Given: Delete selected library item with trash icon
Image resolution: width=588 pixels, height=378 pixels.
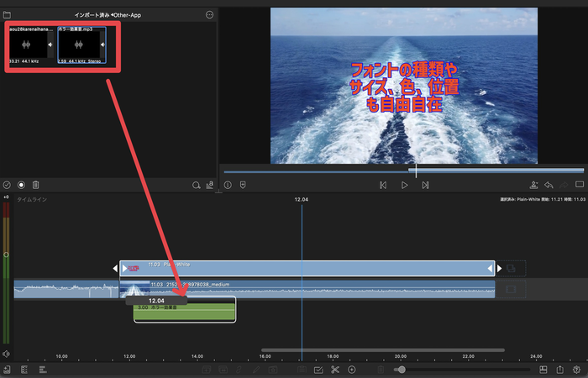Looking at the screenshot, I should pos(36,185).
